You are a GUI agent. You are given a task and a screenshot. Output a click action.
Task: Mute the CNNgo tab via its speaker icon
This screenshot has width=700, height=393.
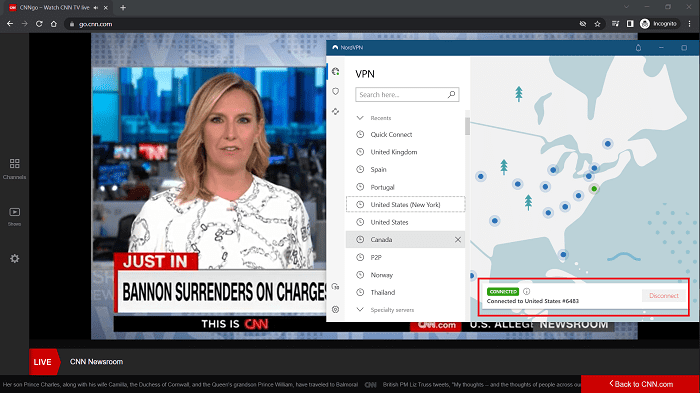pyautogui.click(x=96, y=8)
